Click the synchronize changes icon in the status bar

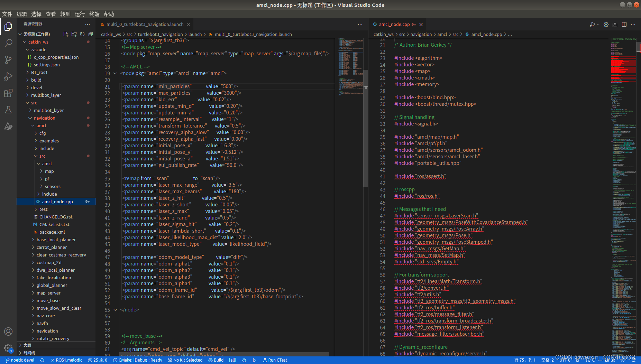pos(42,360)
